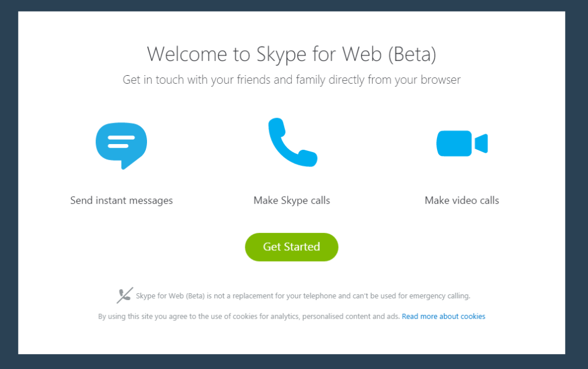Click the video camera's small lens flap
The height and width of the screenshot is (369, 588).
click(481, 143)
